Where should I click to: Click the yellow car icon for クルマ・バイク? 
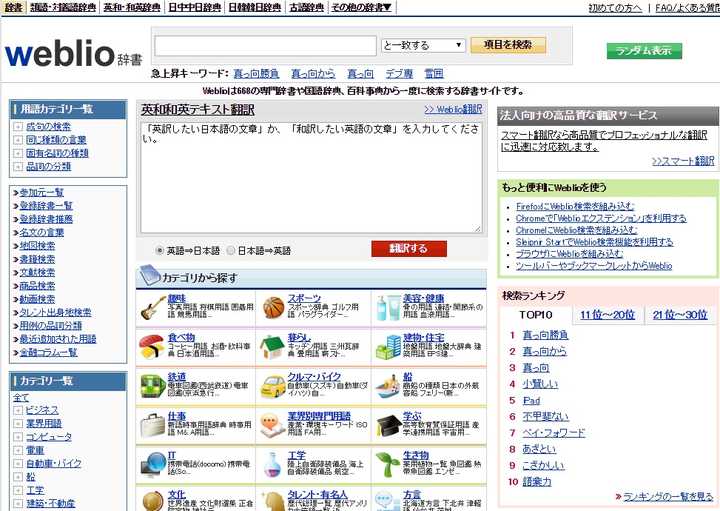273,387
